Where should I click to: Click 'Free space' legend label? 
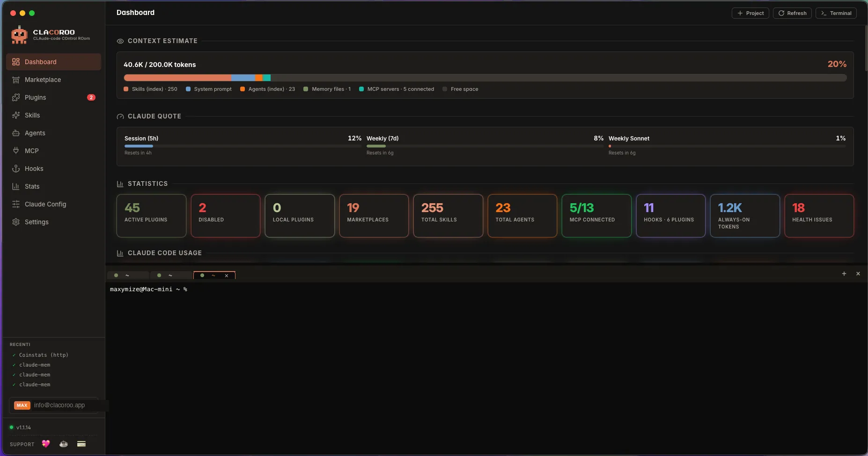coord(464,89)
